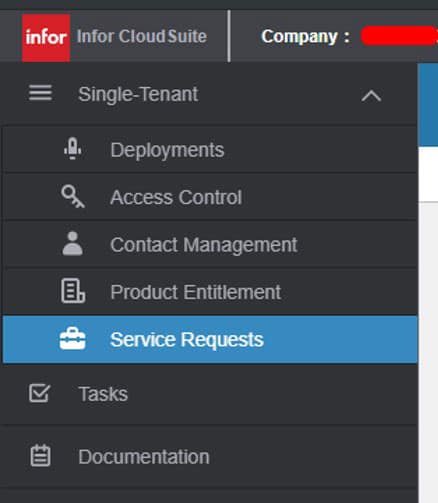Screen dimensions: 438x503
Task: Click the Deployments rocket icon
Action: 73,149
